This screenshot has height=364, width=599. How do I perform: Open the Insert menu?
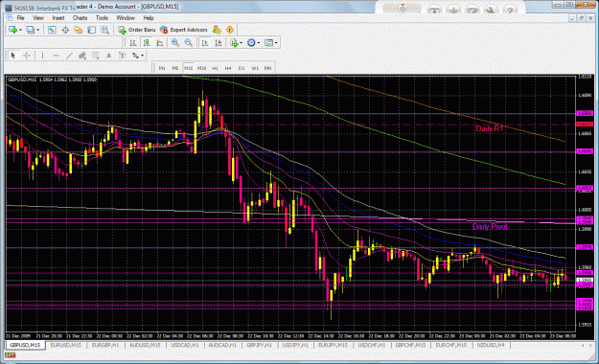coord(58,18)
